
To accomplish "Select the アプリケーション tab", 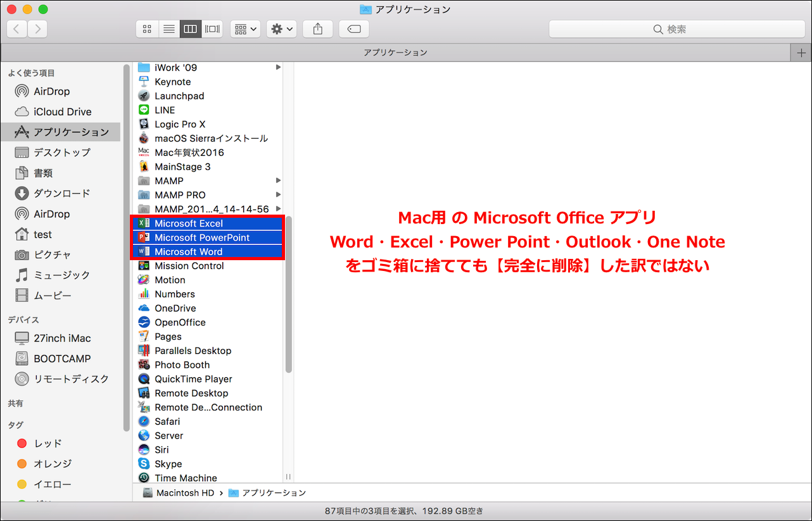I will pyautogui.click(x=395, y=53).
